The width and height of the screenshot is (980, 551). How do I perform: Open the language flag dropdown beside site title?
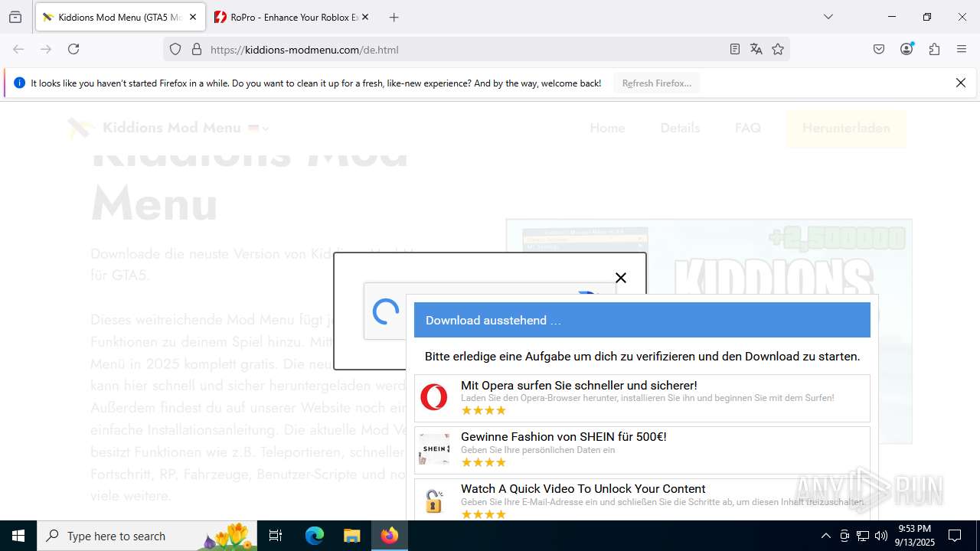[258, 128]
